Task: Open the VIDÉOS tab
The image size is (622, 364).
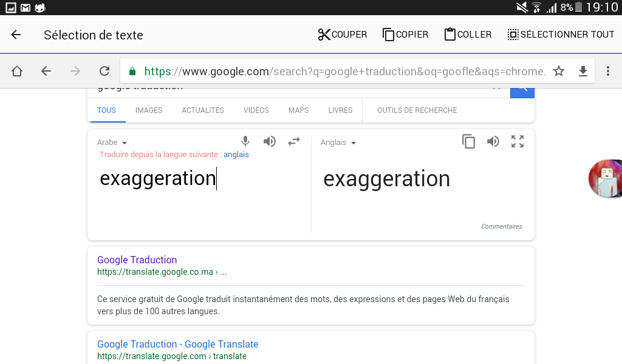Action: click(256, 110)
